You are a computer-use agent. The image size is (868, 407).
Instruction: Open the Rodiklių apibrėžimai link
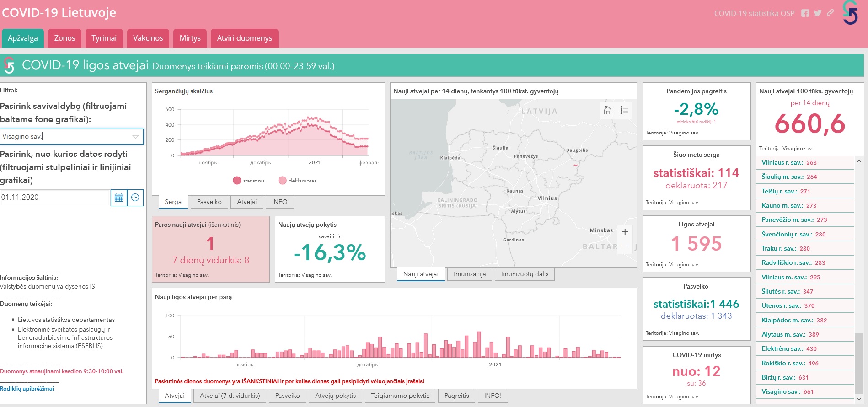click(27, 389)
